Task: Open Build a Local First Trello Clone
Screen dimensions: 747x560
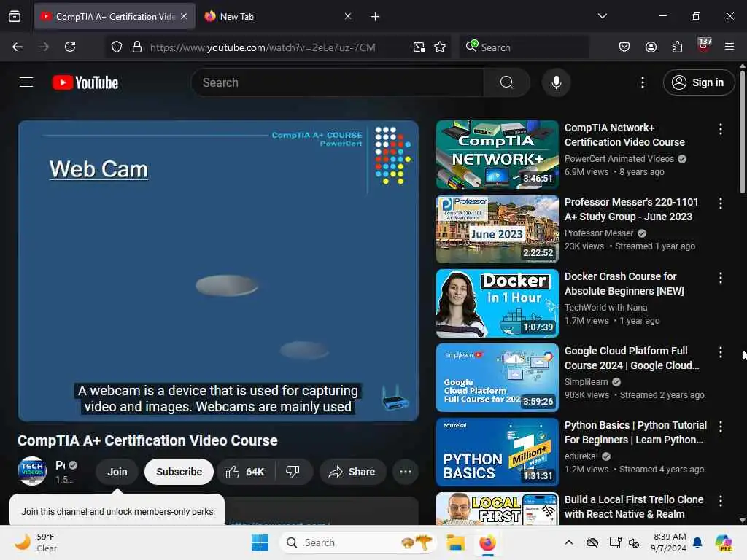Action: pos(634,506)
